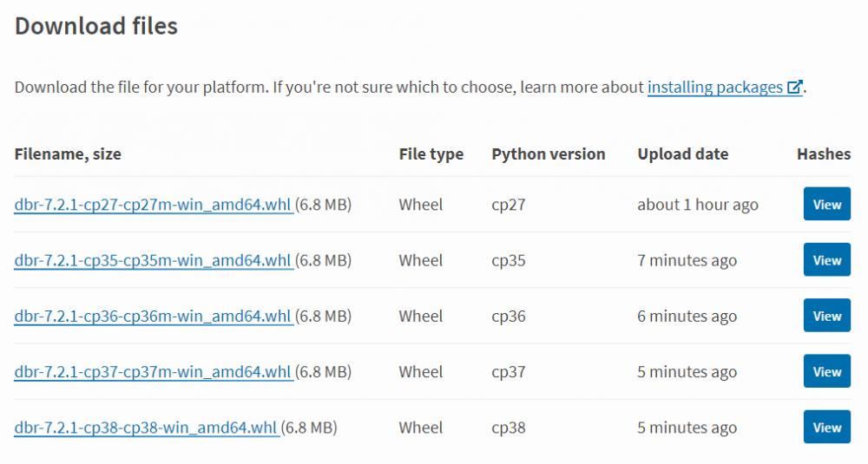This screenshot has width=868, height=464.
Task: Click the "Upload date" column header
Action: pyautogui.click(x=683, y=154)
